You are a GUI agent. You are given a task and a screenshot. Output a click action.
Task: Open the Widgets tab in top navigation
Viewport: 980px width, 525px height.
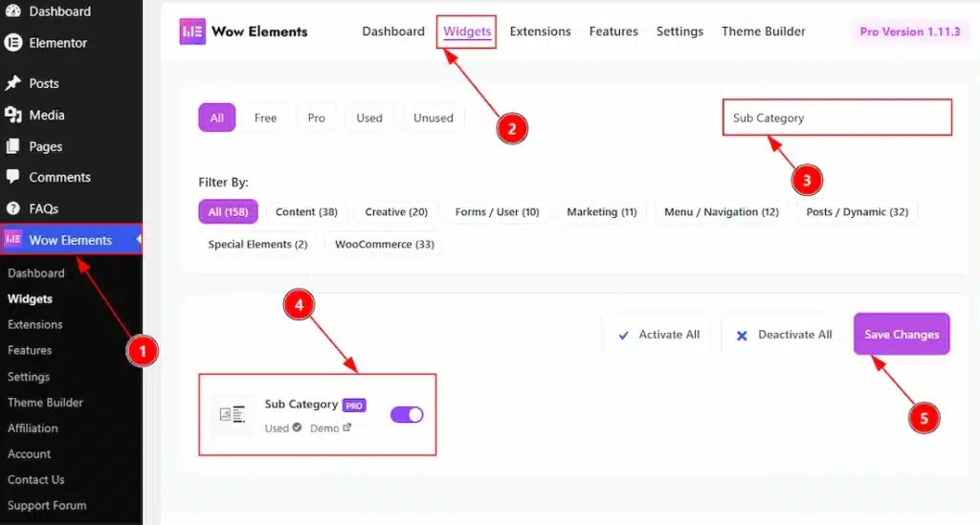[x=467, y=32]
